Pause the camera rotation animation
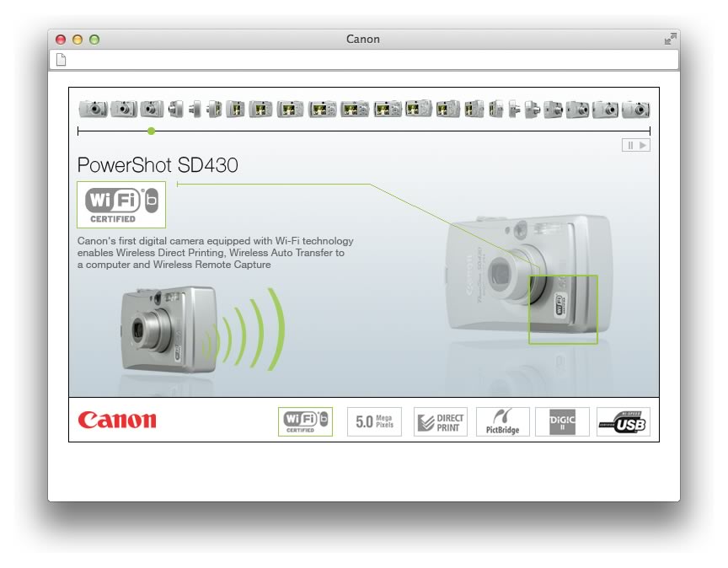The image size is (728, 568). coord(630,145)
